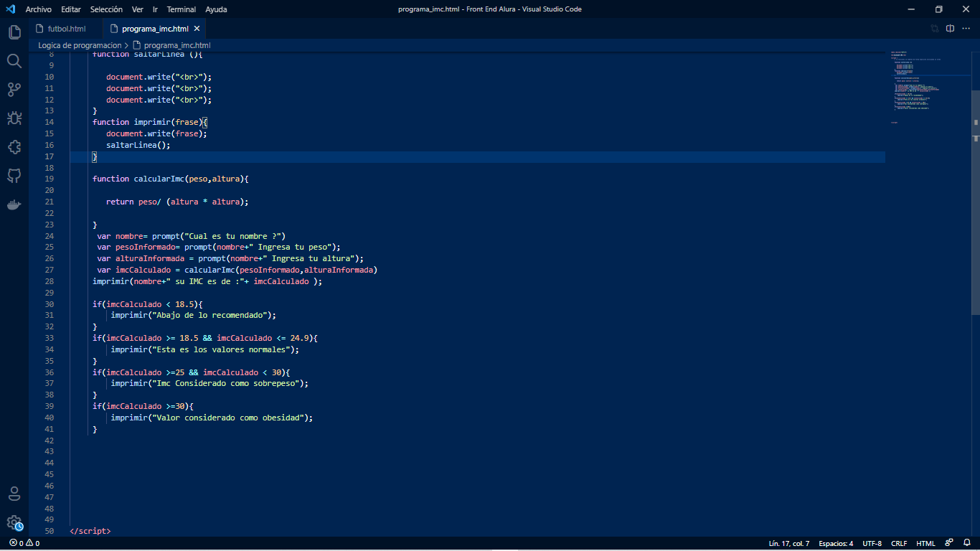Open the Extensions view
The height and width of the screenshot is (551, 980).
(x=14, y=147)
